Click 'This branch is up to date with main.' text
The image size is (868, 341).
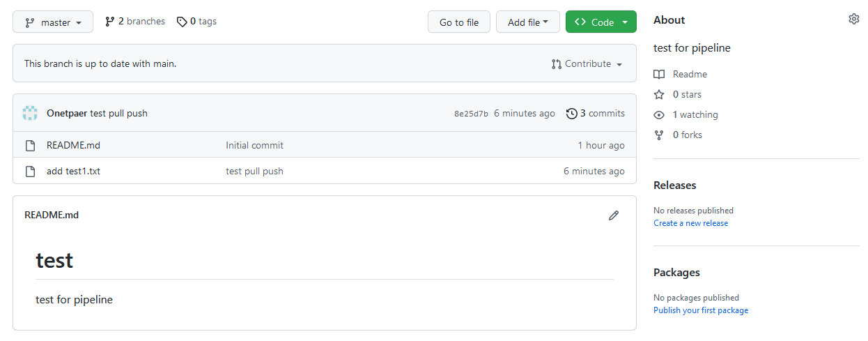pos(100,63)
